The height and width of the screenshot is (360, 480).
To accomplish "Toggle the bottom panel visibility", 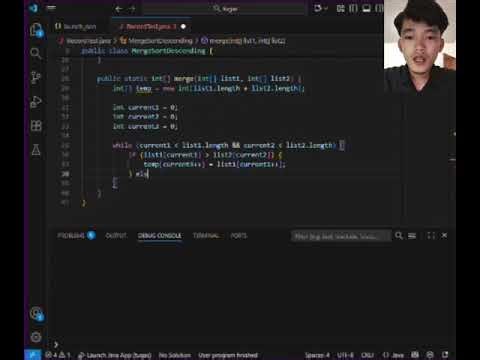I will 366,8.
